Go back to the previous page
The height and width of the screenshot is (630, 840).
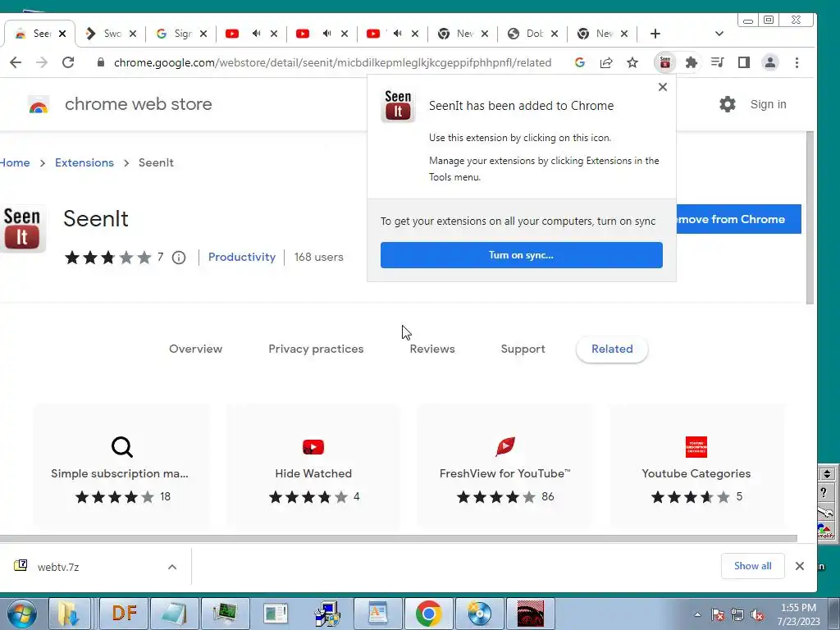[x=16, y=62]
